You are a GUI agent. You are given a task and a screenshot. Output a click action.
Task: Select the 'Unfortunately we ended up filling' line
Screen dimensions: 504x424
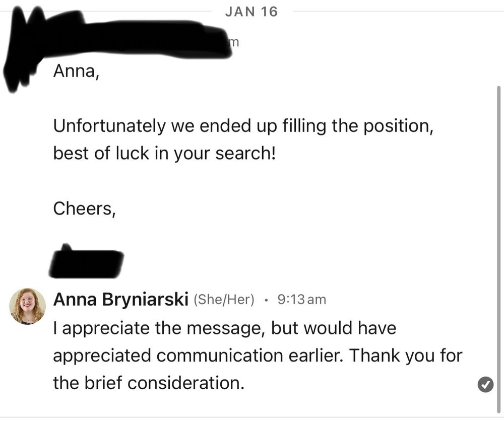(x=243, y=126)
